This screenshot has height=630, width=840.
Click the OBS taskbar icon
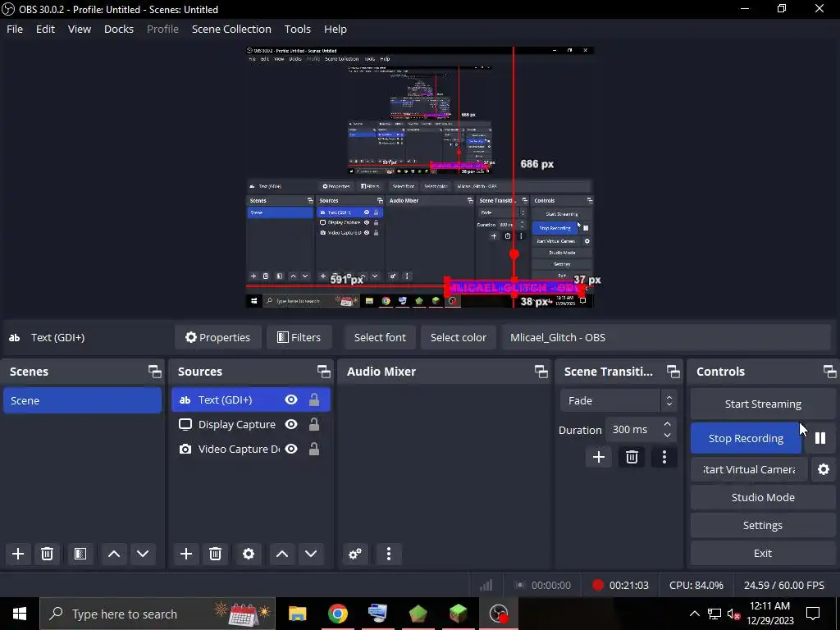(x=498, y=614)
